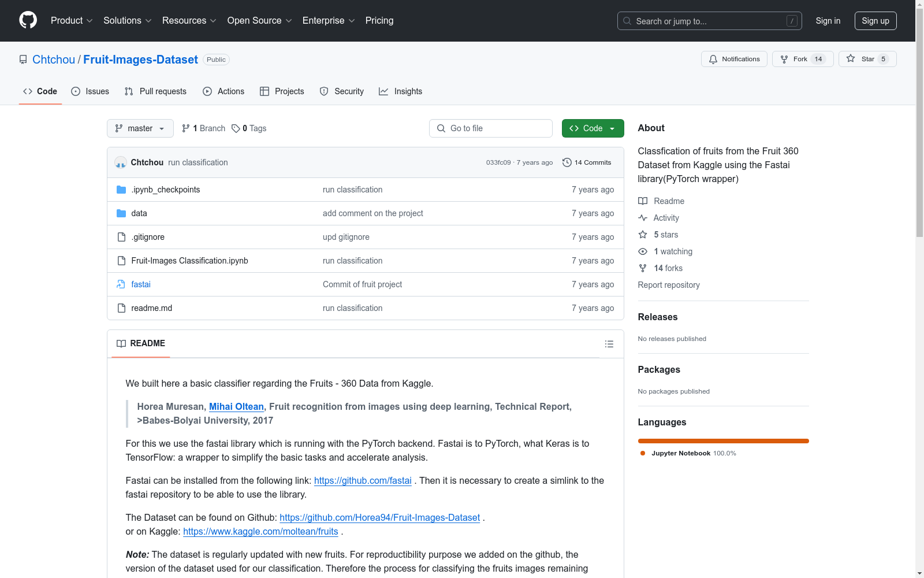The width and height of the screenshot is (924, 578).
Task: Expand the Resources menu
Action: point(189,21)
